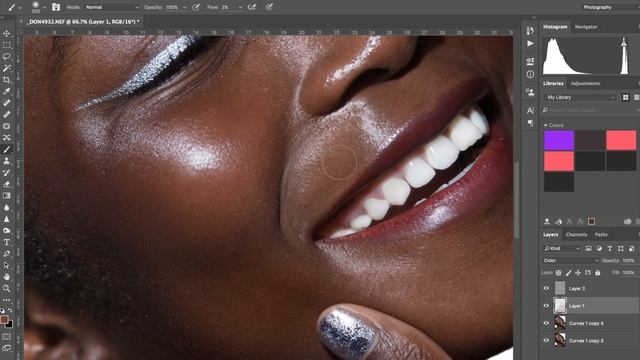This screenshot has width=640, height=360.
Task: Change screen mode icon at toolbox bottom
Action: (x=7, y=348)
